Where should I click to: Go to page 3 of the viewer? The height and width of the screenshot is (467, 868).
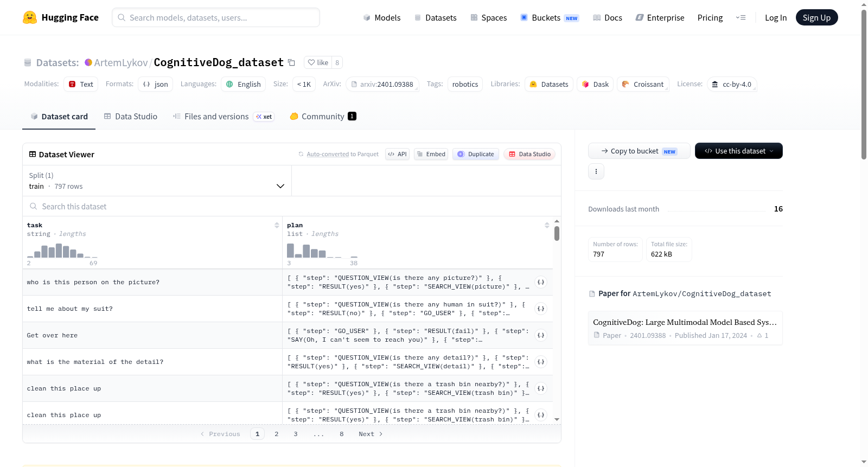point(296,434)
